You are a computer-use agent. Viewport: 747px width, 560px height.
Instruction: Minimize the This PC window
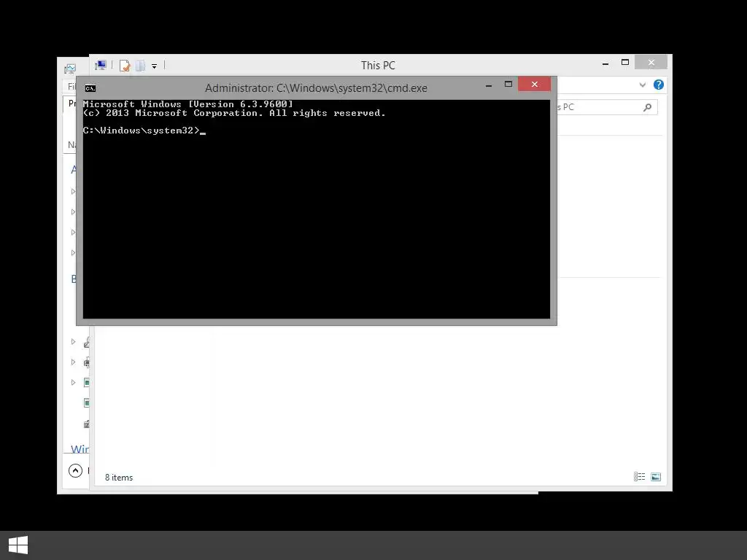605,63
